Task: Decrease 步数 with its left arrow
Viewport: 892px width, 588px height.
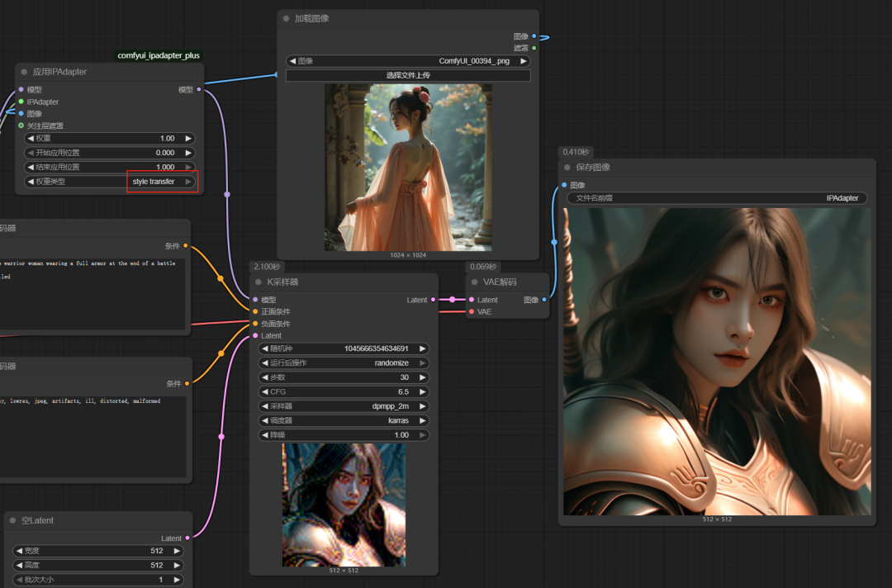Action: [265, 377]
